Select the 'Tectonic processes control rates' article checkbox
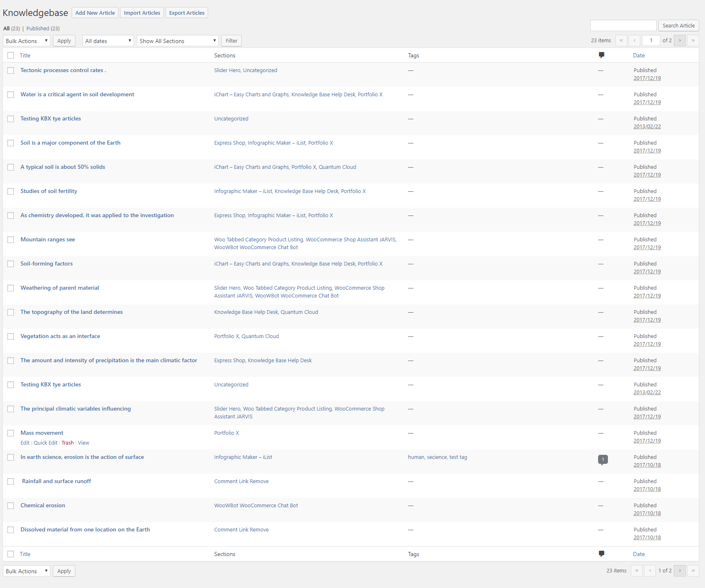 tap(11, 70)
